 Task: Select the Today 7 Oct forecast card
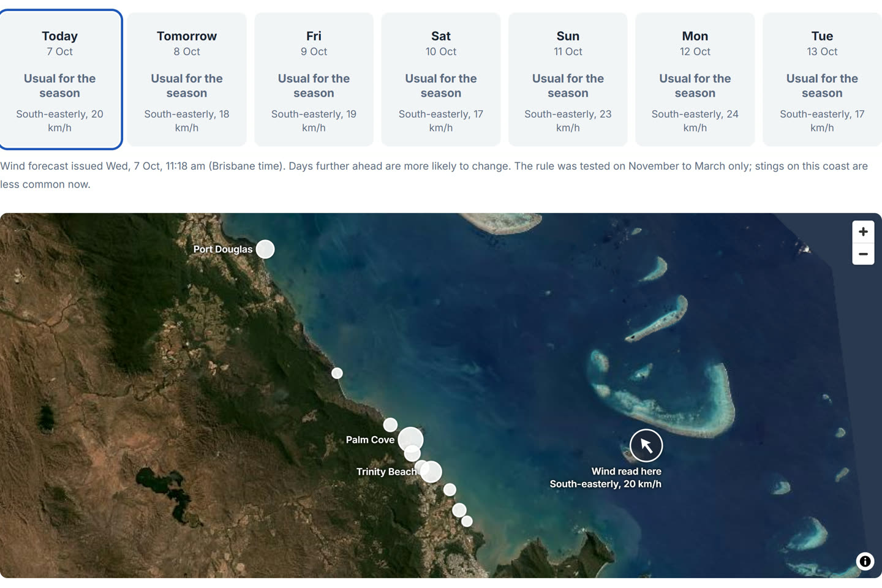[x=60, y=80]
